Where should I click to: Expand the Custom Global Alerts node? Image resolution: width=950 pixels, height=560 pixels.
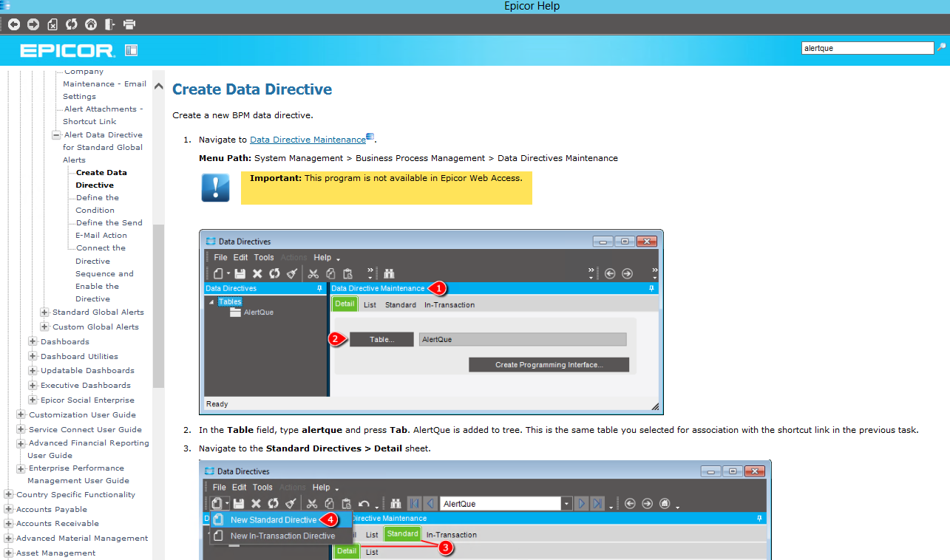44,327
